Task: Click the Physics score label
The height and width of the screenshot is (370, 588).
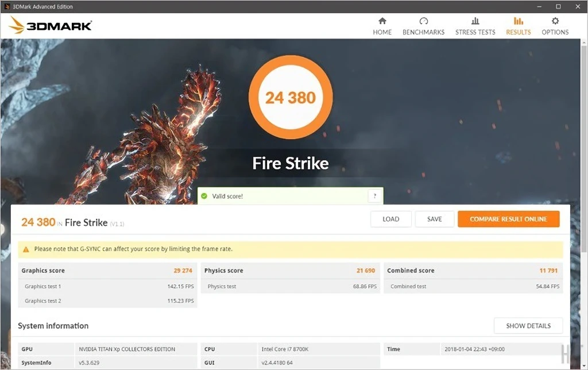Action: click(223, 271)
